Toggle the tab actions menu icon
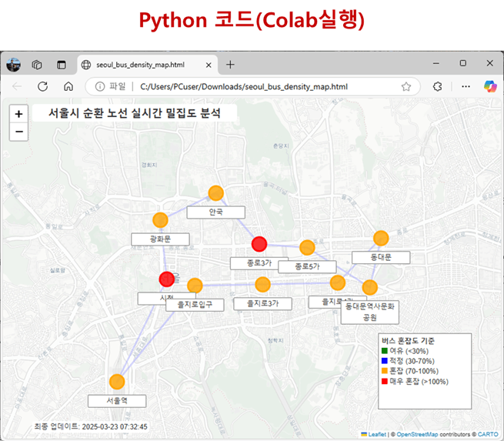 point(61,65)
